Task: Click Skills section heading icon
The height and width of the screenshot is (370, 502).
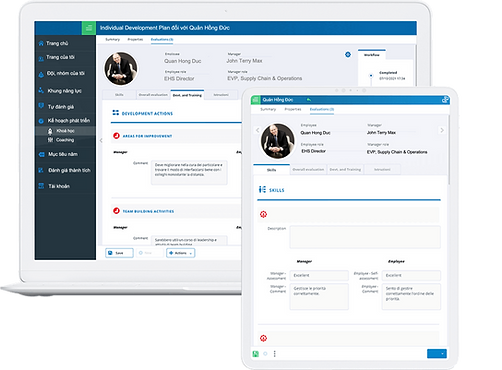Action: [262, 189]
